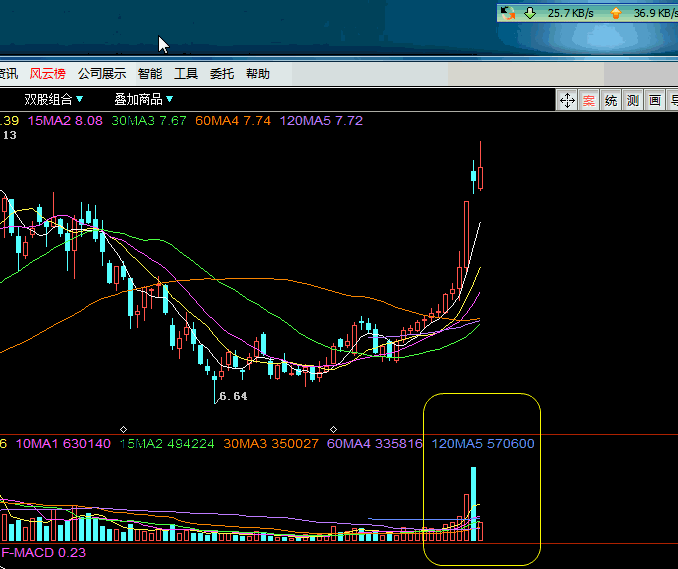678x569 pixels.
Task: Open the 帮助 menu
Action: tap(258, 74)
